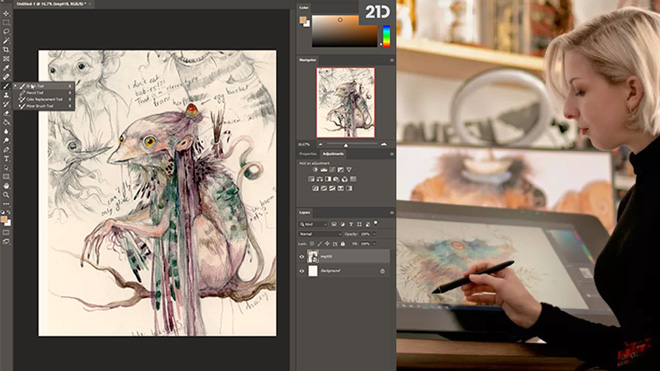Viewport: 660px width, 371px height.
Task: Hide the Background layer
Action: 302,271
